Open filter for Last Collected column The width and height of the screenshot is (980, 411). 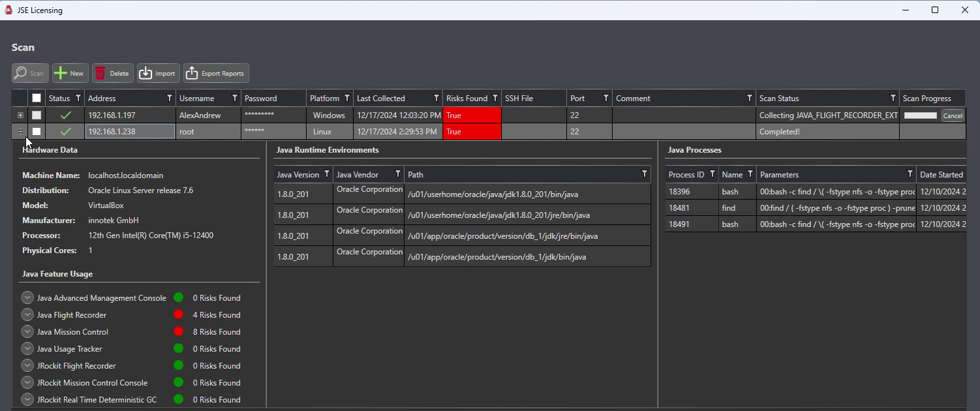point(436,98)
